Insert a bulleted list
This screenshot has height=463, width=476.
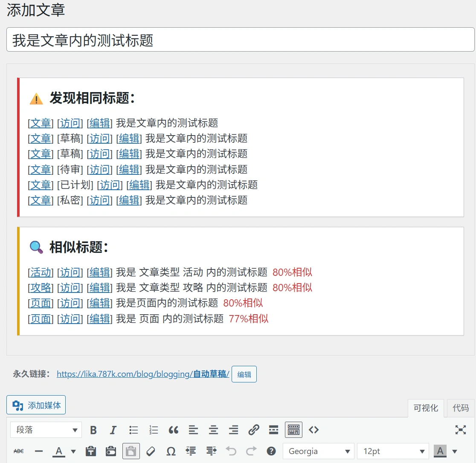click(133, 430)
